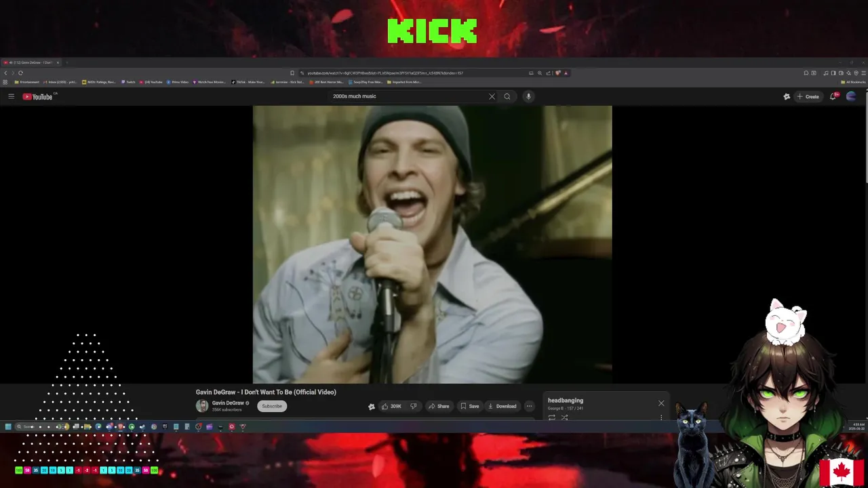Image resolution: width=868 pixels, height=488 pixels.
Task: Toggle shuffle playlist in headbanging panel
Action: click(x=564, y=418)
